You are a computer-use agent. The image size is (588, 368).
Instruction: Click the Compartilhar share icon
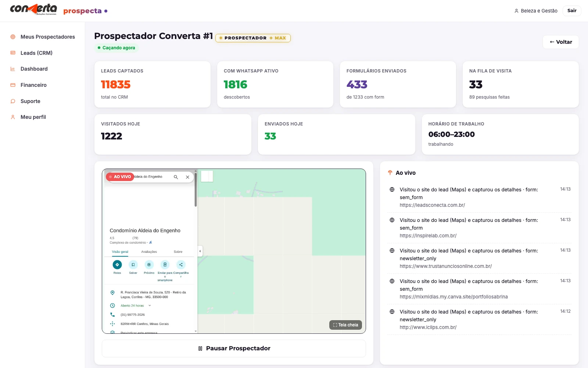181,265
